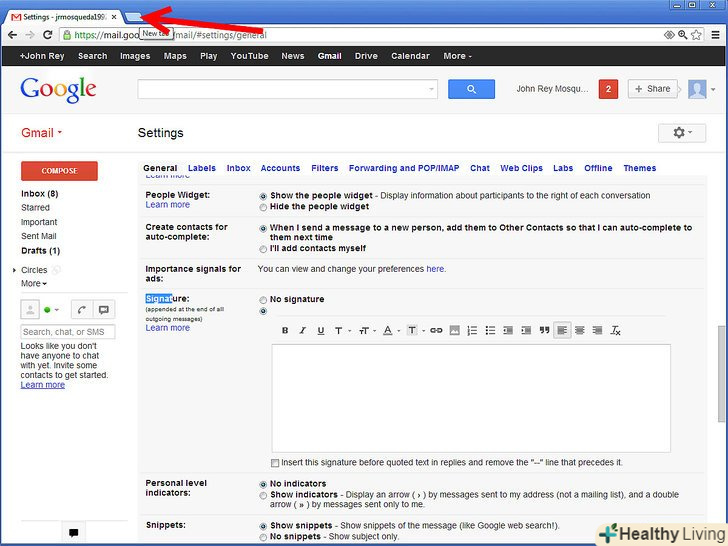Toggle underline in signature toolbar
This screenshot has height=546, width=728.
pyautogui.click(x=320, y=331)
